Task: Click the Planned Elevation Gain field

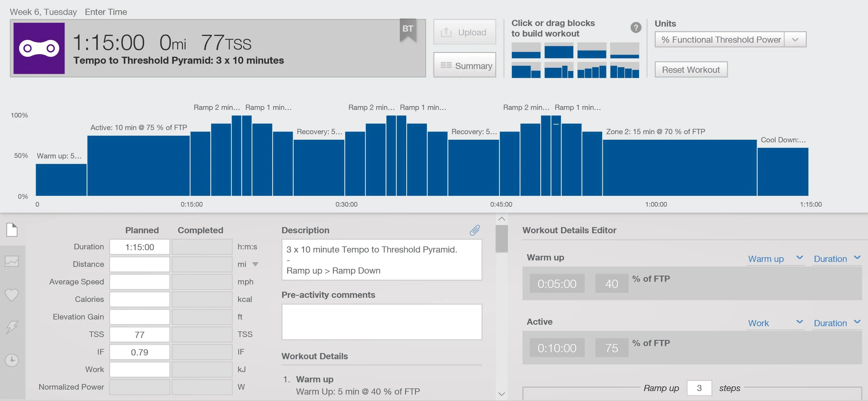Action: coord(140,317)
